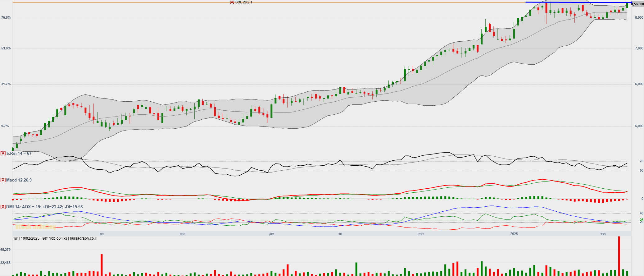Screen dimensions: 644x276
Task: Click the 'אוג' month on the time axis
Action: pyautogui.click(x=102, y=234)
